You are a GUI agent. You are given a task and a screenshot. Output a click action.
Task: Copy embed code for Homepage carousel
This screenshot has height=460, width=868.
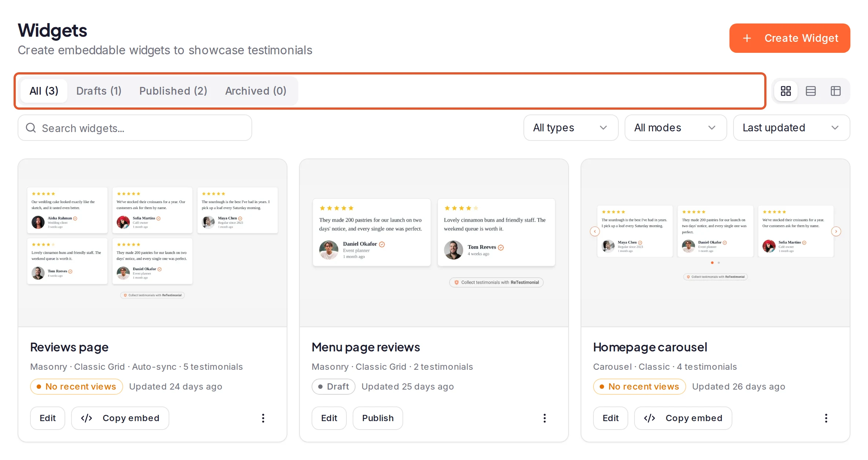(683, 418)
